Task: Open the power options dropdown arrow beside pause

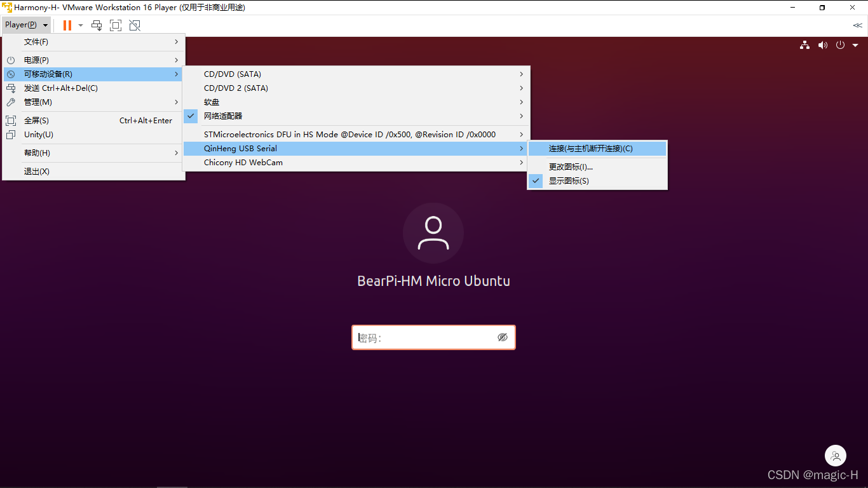Action: coord(81,25)
